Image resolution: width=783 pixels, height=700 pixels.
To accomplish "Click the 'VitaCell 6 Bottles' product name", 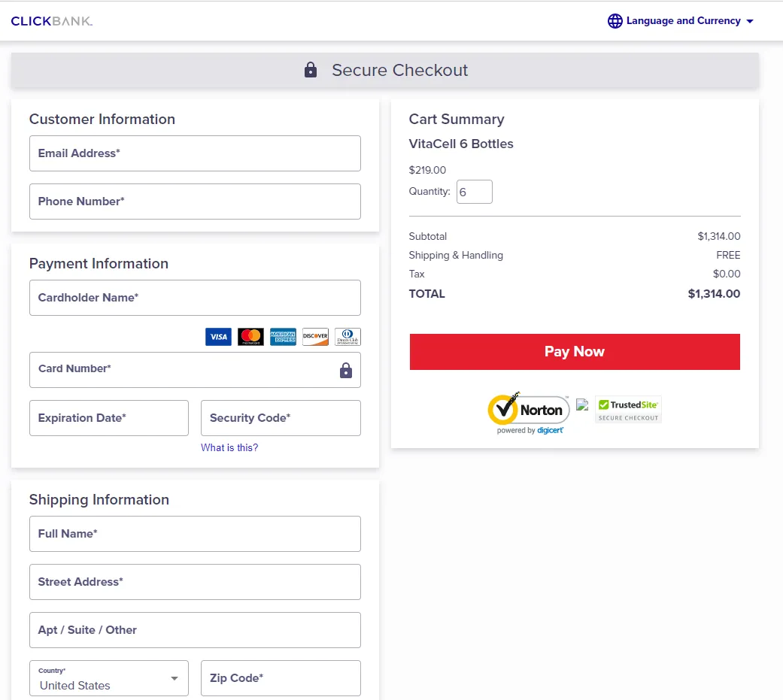I will (461, 144).
